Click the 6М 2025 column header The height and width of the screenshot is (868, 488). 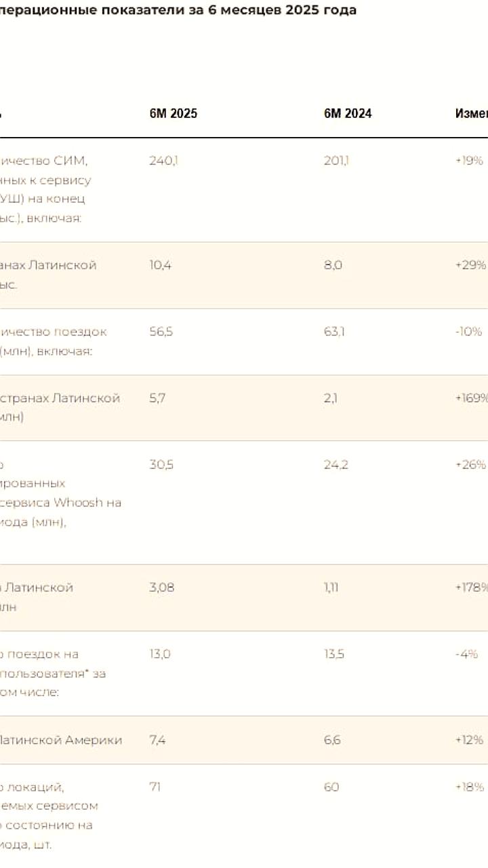174,114
